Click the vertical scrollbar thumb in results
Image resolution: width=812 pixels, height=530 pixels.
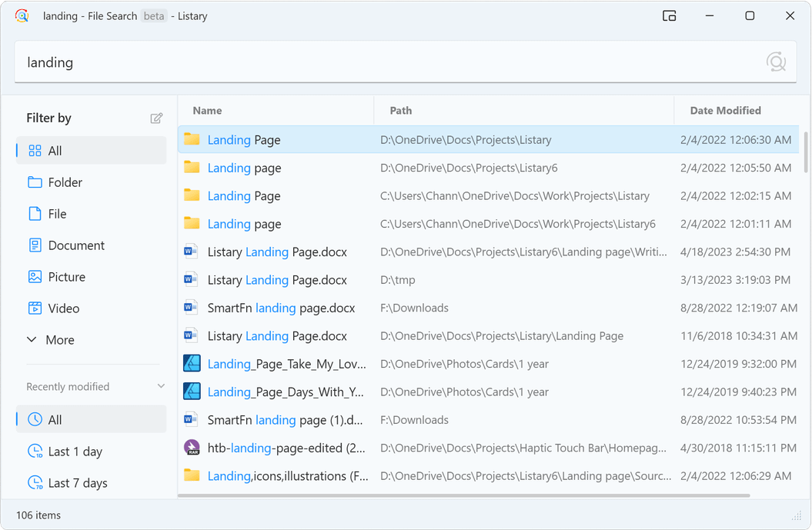coord(806,152)
